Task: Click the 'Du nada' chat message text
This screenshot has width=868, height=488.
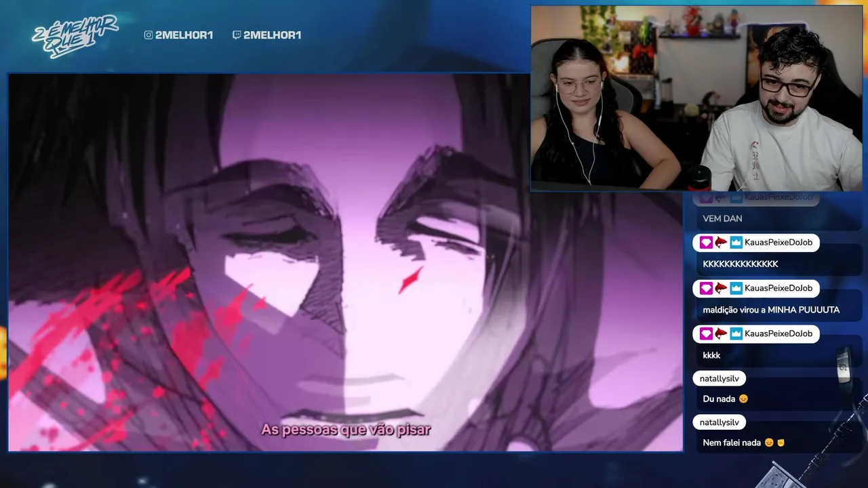Action: tap(719, 399)
